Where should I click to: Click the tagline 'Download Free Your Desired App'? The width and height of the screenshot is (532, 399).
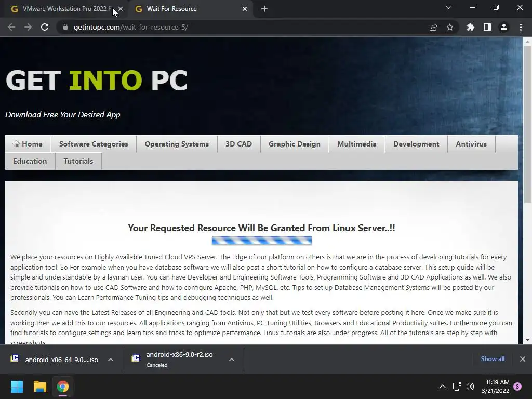click(x=63, y=115)
